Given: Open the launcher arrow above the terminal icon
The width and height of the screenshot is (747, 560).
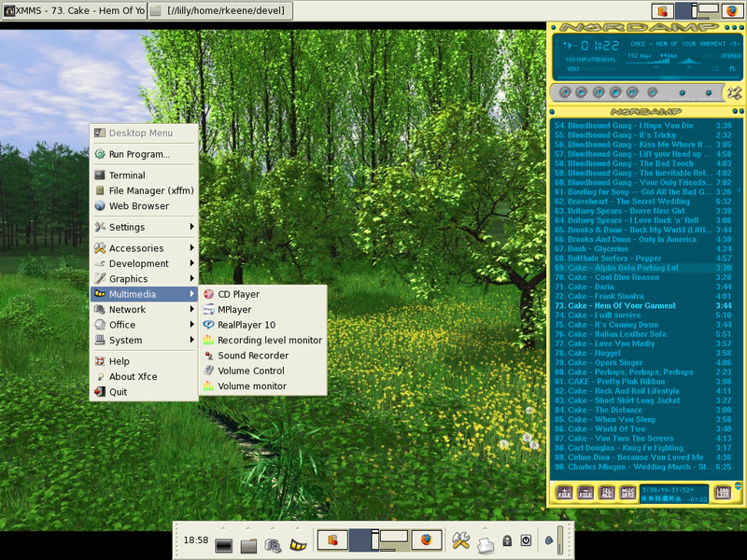Looking at the screenshot, I should point(223,528).
